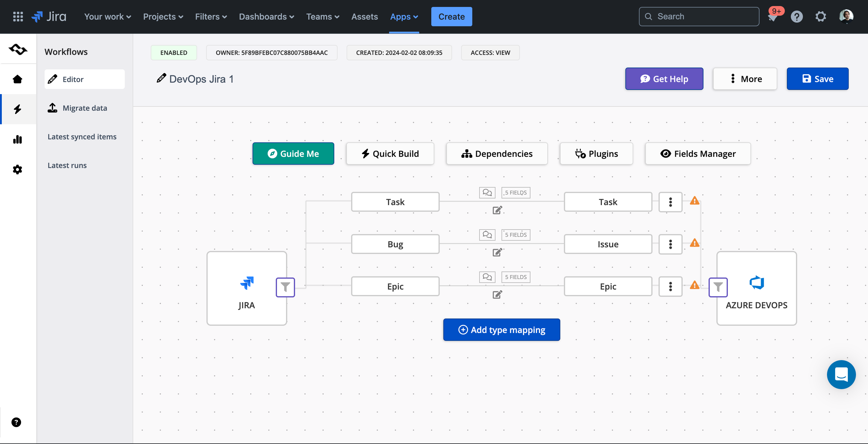Open comments icon for Task mapping
868x444 pixels.
(487, 192)
